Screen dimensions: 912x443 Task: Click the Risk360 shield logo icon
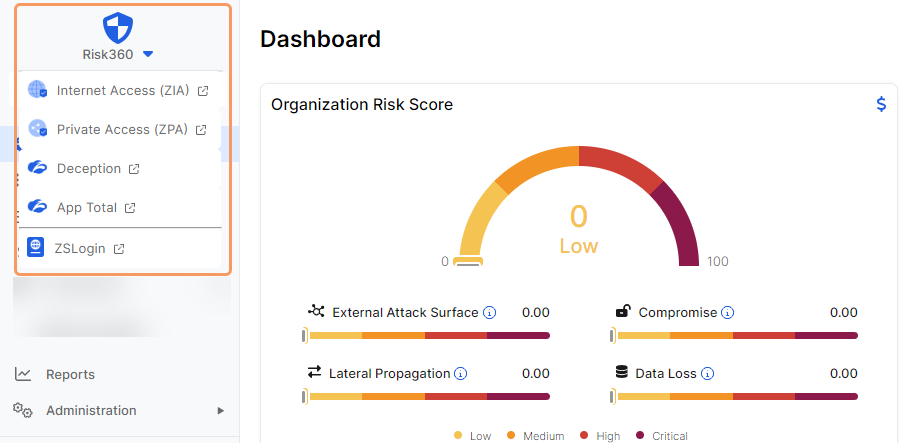(x=118, y=26)
